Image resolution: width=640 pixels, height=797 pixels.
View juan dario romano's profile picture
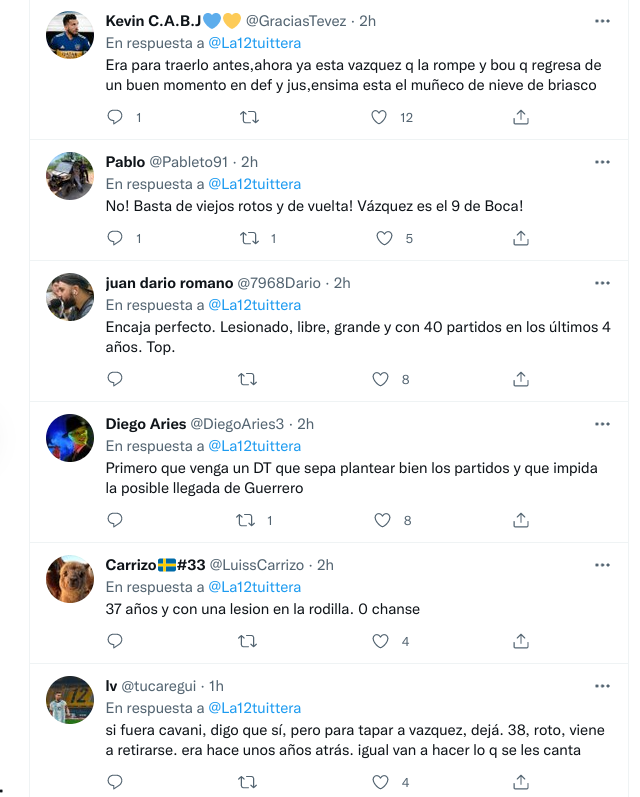point(70,295)
